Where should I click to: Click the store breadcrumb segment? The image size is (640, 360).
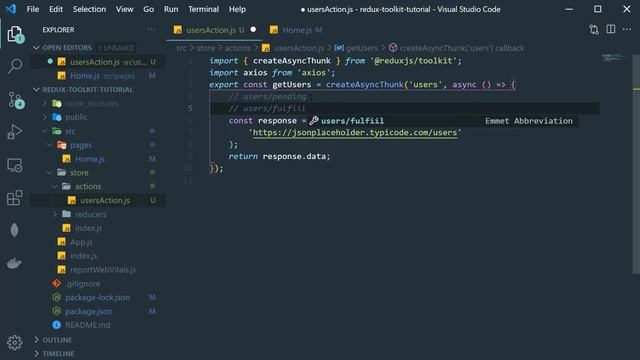click(x=206, y=48)
